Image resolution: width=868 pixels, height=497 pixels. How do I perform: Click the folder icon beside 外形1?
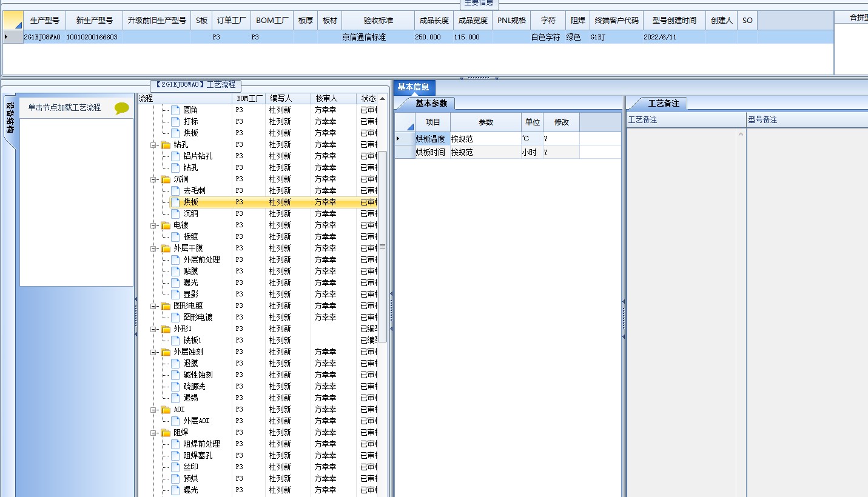[x=166, y=329]
